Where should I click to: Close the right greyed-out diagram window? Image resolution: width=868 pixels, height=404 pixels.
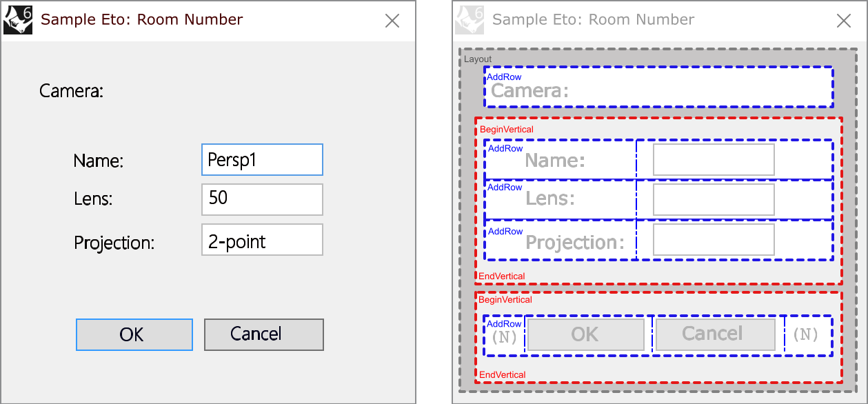click(x=843, y=21)
